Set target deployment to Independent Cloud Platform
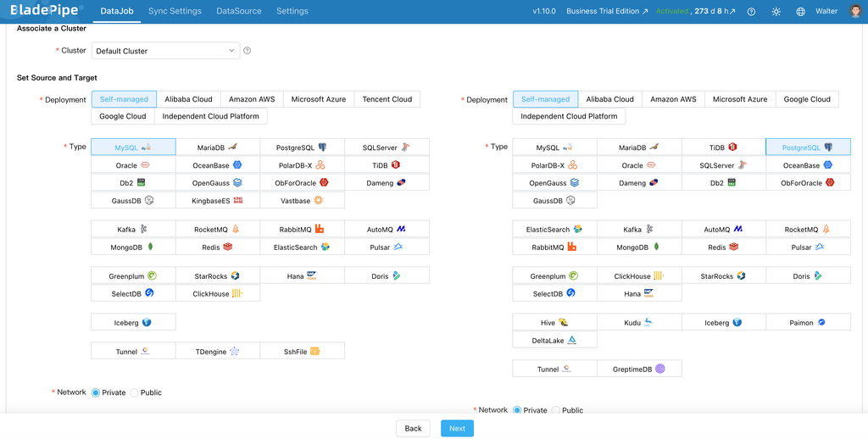 click(x=569, y=116)
